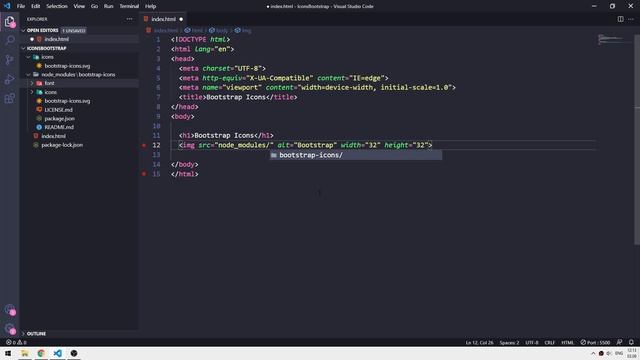
Task: Click the round black taskbar app icon
Action: [x=74, y=353]
